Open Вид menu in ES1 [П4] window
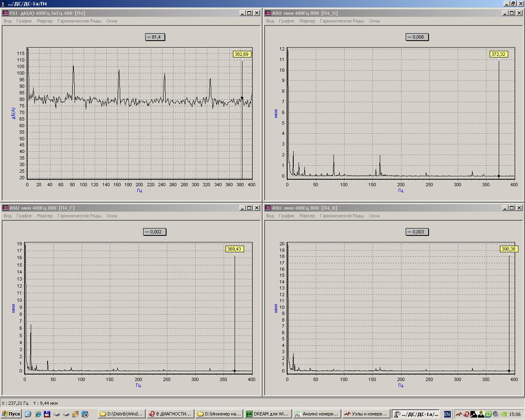Image resolution: width=525 pixels, height=420 pixels. point(7,21)
